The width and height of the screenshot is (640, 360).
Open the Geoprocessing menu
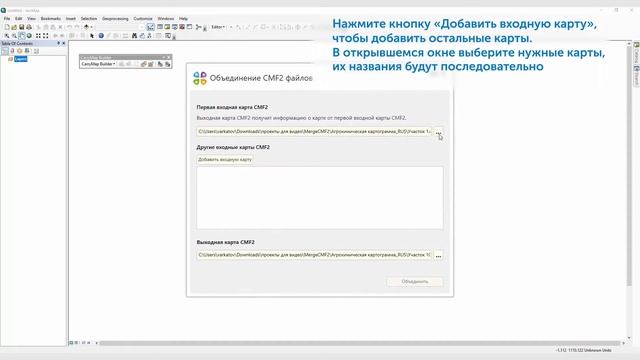[115, 19]
